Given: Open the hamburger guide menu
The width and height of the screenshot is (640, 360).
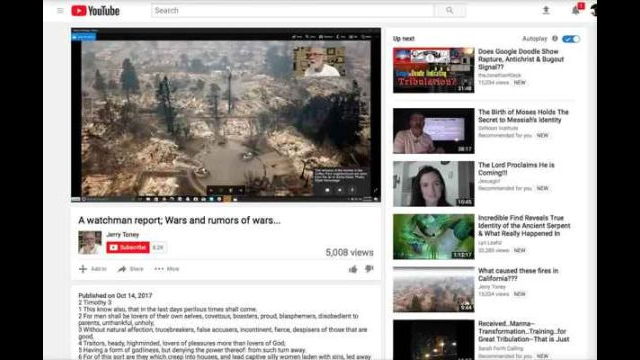Looking at the screenshot, I should coord(60,11).
